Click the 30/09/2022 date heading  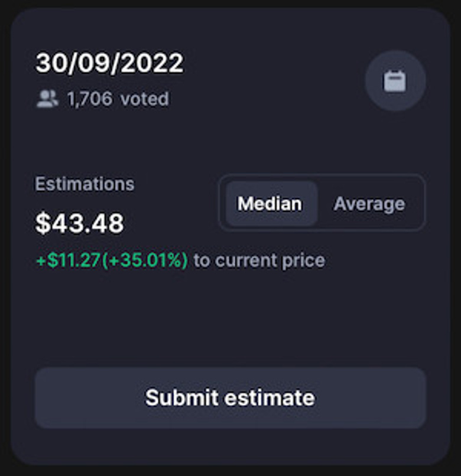pyautogui.click(x=109, y=63)
